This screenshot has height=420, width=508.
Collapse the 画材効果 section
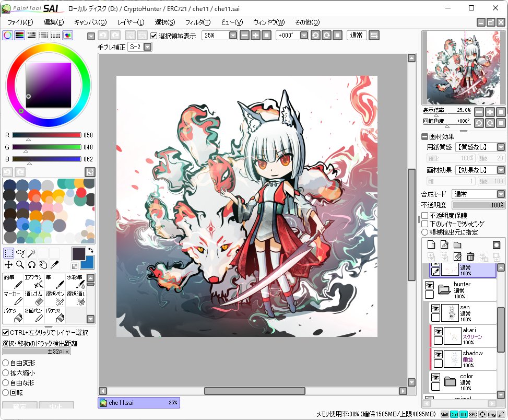425,137
